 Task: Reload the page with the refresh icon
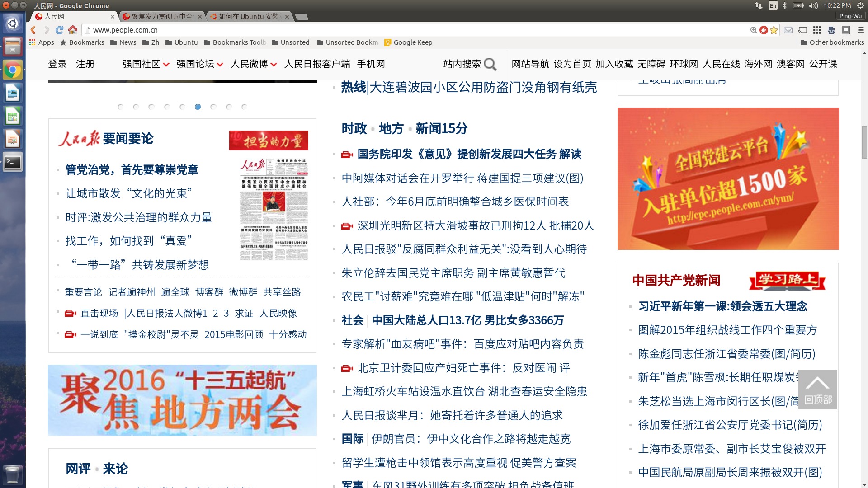click(59, 30)
